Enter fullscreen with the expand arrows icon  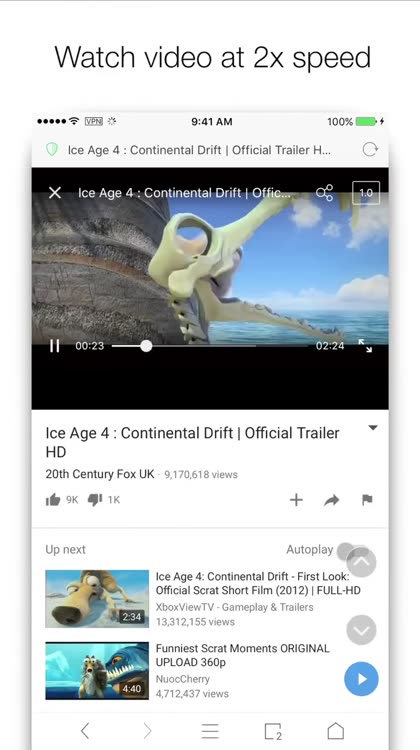click(x=365, y=346)
